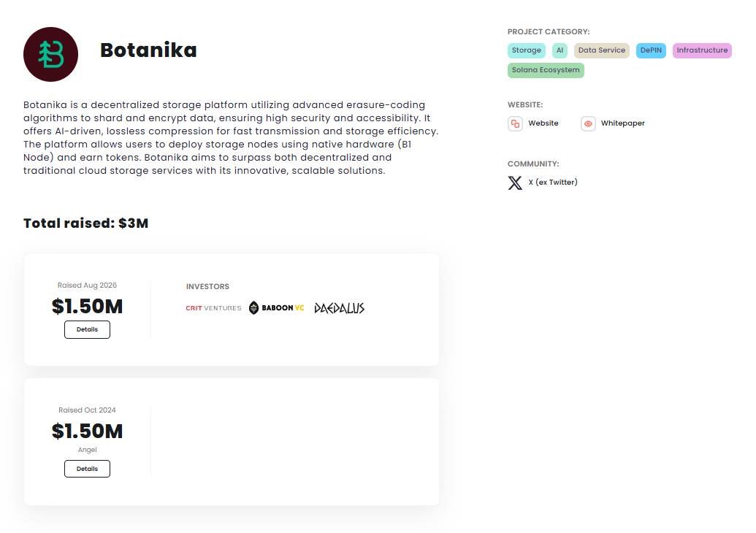Expand Details for the Aug 2026 round
This screenshot has width=756, height=533.
pos(87,329)
